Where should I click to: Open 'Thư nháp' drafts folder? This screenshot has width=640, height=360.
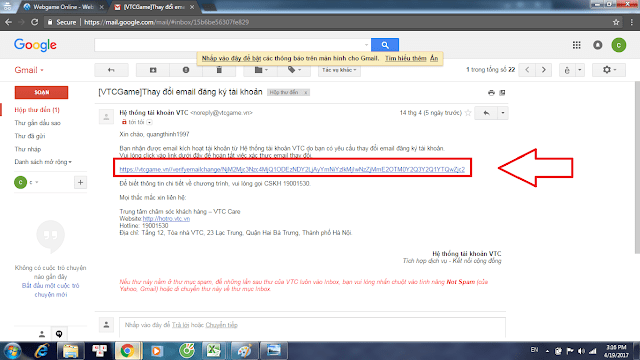click(x=28, y=149)
